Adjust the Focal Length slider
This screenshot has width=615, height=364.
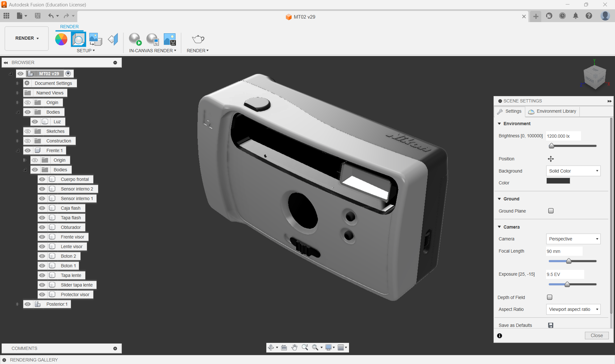click(569, 261)
